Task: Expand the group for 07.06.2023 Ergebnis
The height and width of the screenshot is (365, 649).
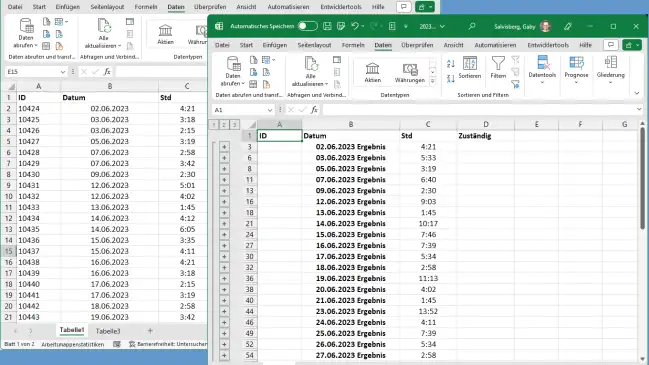Action: [x=224, y=180]
